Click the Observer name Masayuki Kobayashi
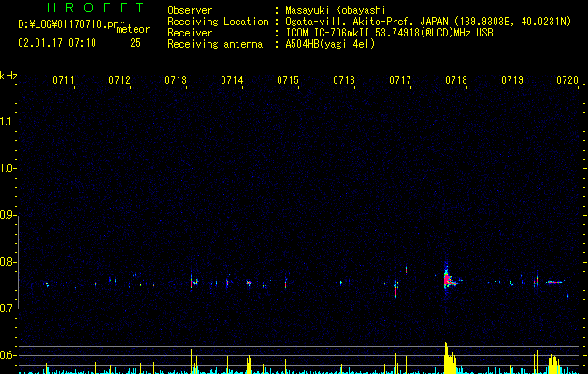 tap(336, 10)
